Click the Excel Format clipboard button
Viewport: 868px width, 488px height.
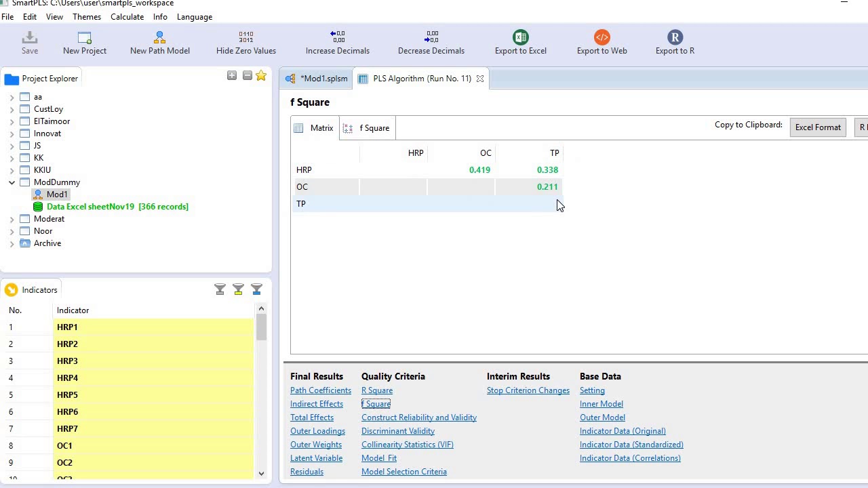tap(818, 127)
